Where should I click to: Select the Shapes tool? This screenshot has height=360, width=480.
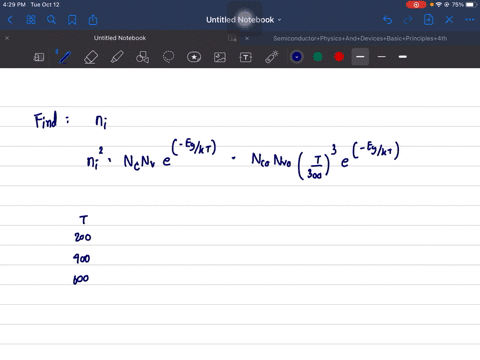pyautogui.click(x=142, y=57)
